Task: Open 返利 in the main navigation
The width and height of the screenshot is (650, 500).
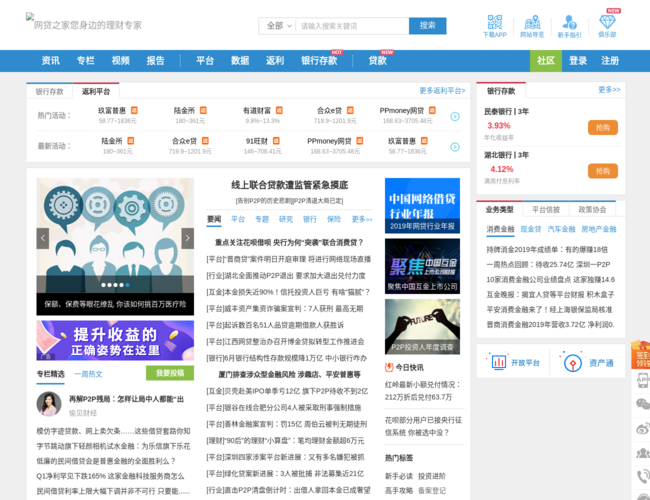Action: [275, 61]
